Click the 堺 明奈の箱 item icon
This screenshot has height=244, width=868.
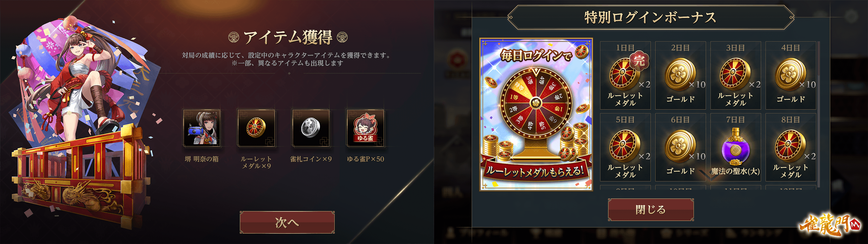pos(202,128)
